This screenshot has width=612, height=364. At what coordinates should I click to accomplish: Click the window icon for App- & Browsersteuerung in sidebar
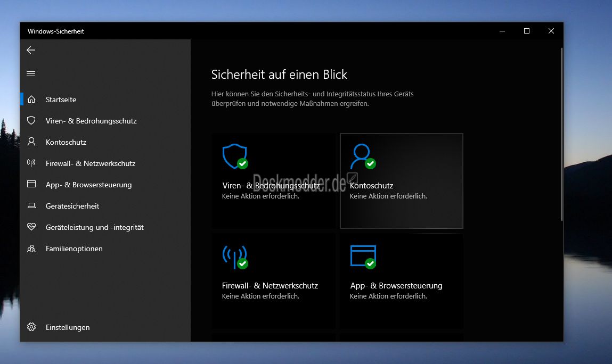coord(31,184)
